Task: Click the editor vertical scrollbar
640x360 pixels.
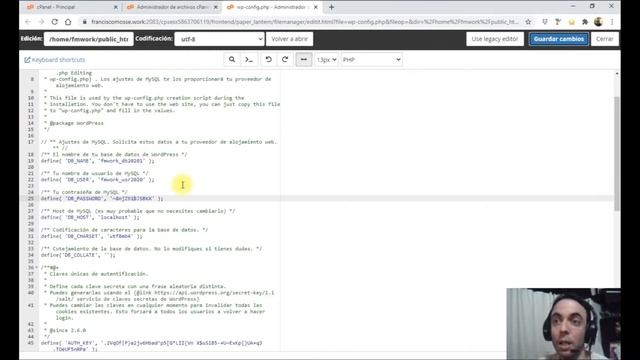Action: [616, 153]
